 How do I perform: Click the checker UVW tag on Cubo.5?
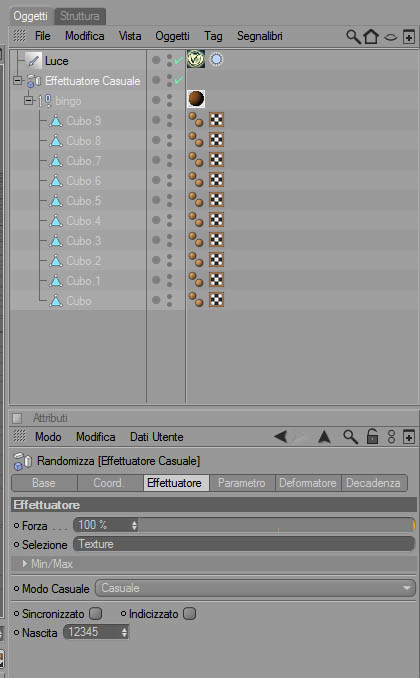[x=216, y=199]
